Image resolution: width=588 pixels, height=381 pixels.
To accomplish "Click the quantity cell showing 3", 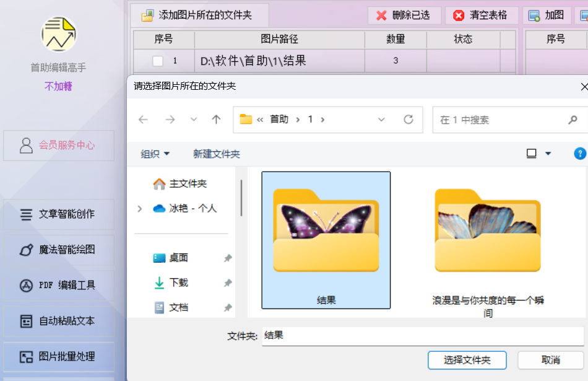I will pyautogui.click(x=396, y=61).
